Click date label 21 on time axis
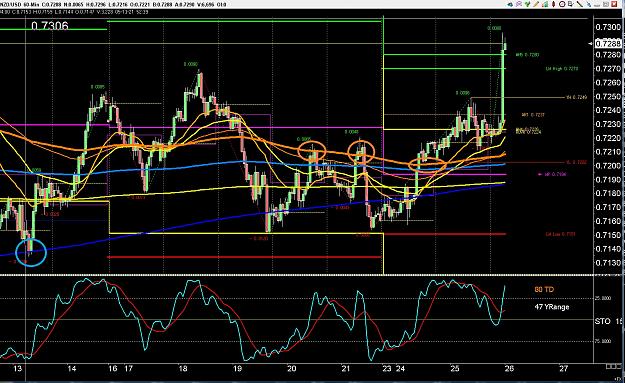The width and height of the screenshot is (625, 383). click(346, 369)
